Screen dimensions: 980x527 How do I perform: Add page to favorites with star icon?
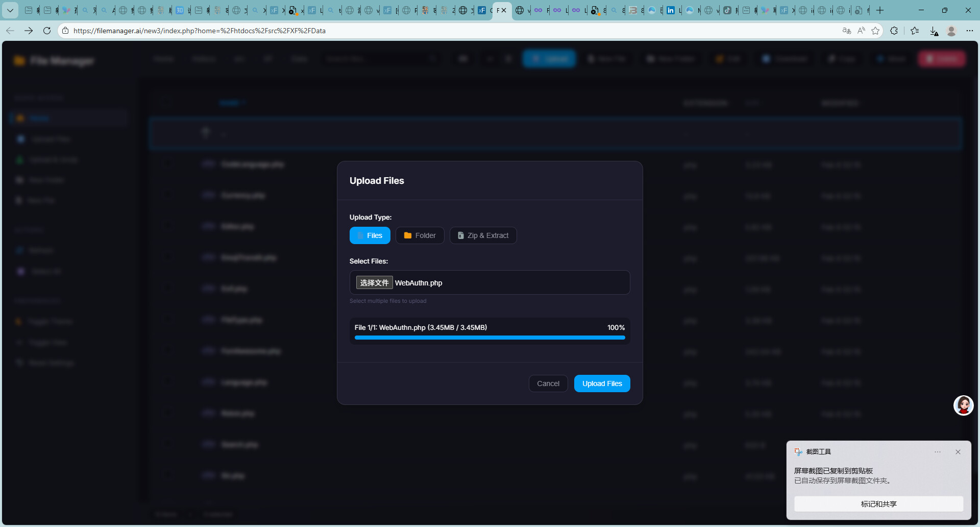tap(875, 31)
